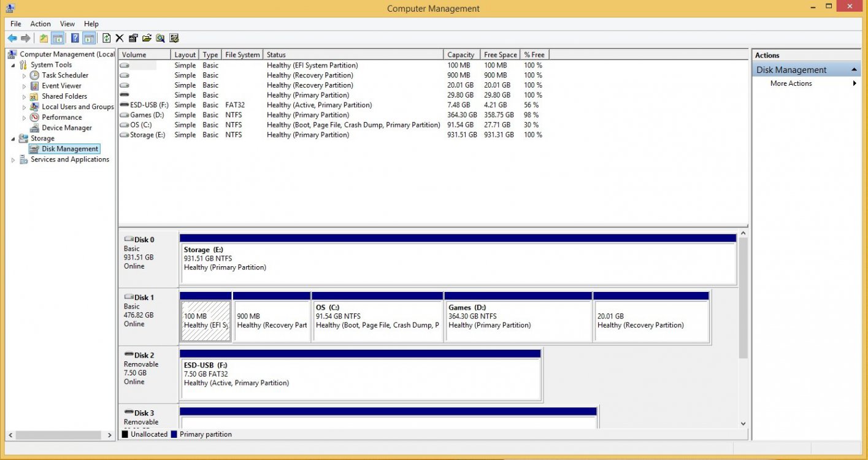Select OS (C:) partition block on Disk 1
Image resolution: width=868 pixels, height=460 pixels.
tap(377, 321)
